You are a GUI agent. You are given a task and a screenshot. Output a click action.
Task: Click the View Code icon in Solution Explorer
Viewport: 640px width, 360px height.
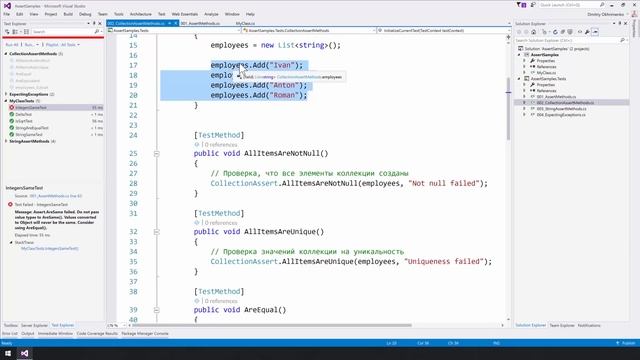[580, 32]
